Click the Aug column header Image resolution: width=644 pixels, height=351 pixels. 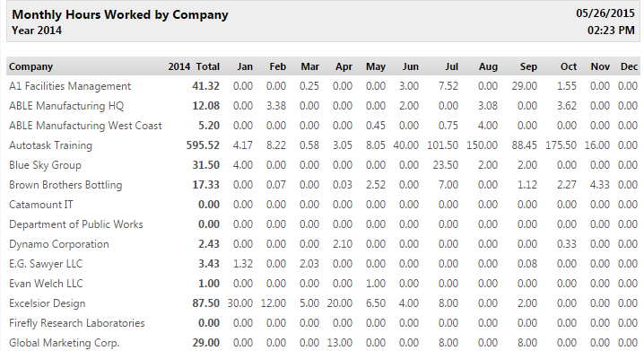[488, 66]
